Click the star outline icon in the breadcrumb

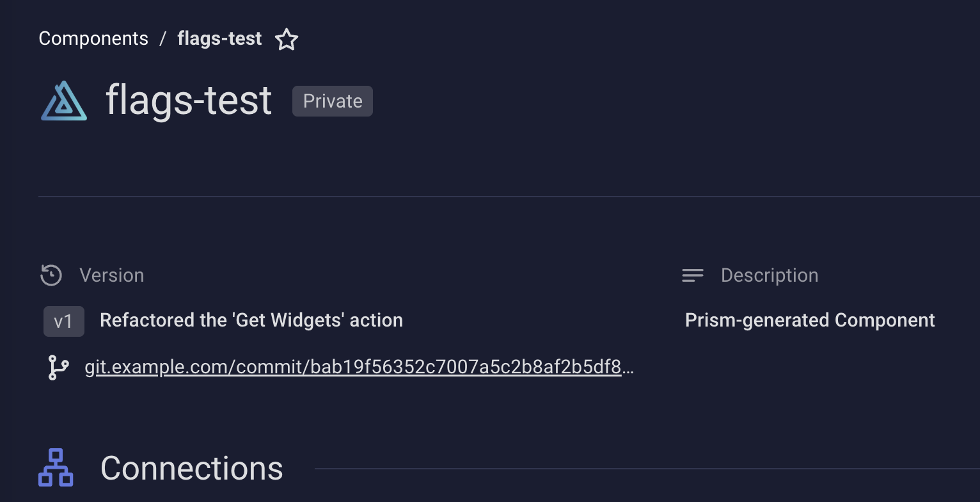(286, 39)
